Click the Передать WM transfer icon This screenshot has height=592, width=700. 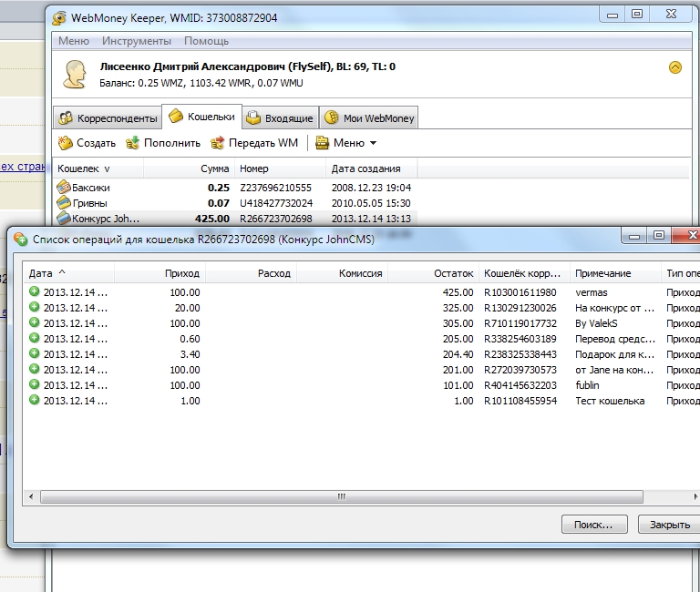click(x=217, y=143)
